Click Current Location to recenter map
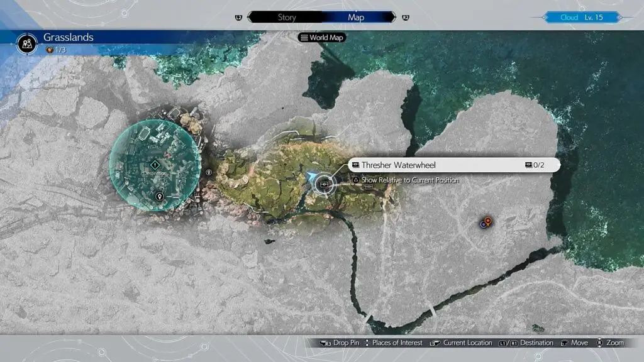This screenshot has width=644, height=362. (463, 343)
